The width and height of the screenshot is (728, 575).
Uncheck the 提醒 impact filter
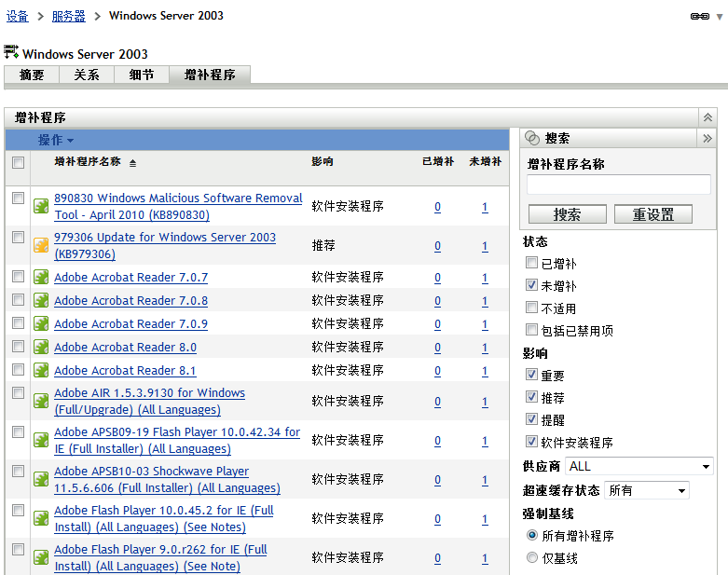click(531, 418)
